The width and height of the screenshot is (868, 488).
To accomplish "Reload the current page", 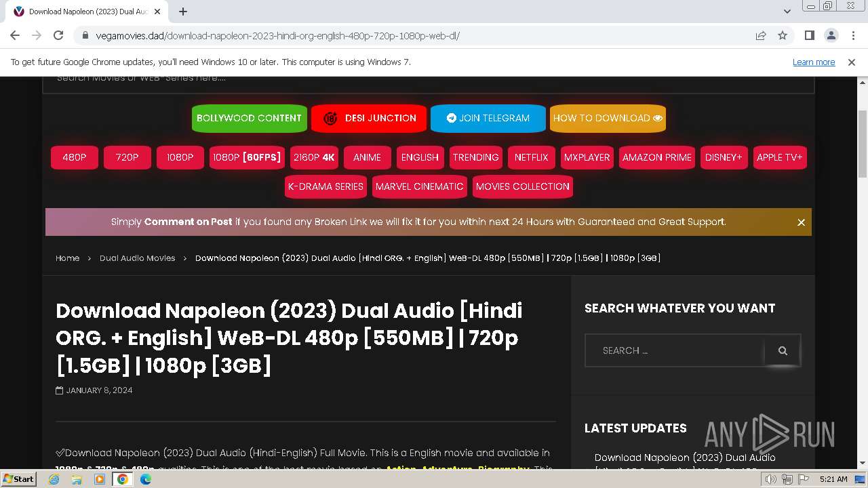I will click(x=58, y=35).
